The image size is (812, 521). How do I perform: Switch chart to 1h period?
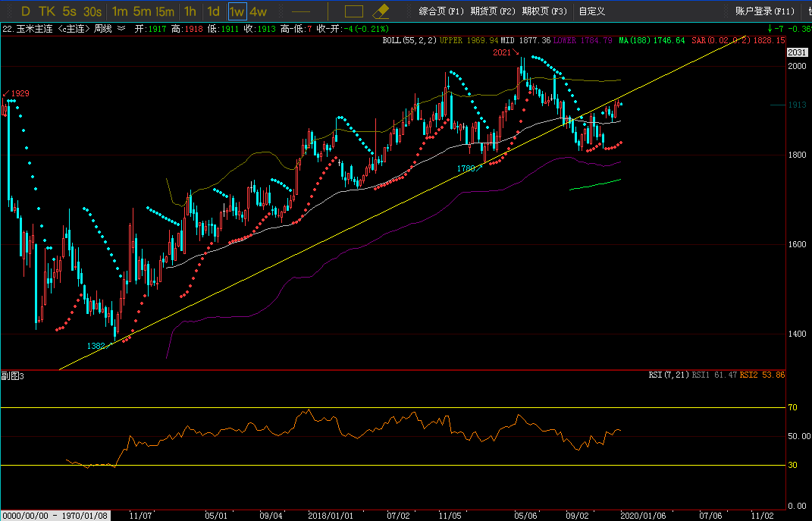[x=190, y=11]
